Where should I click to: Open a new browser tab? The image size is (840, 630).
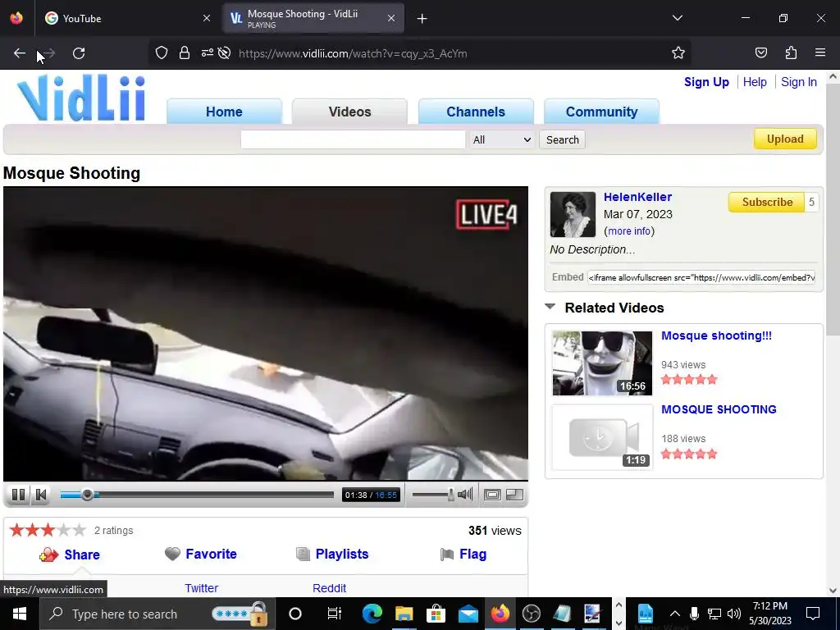422,19
